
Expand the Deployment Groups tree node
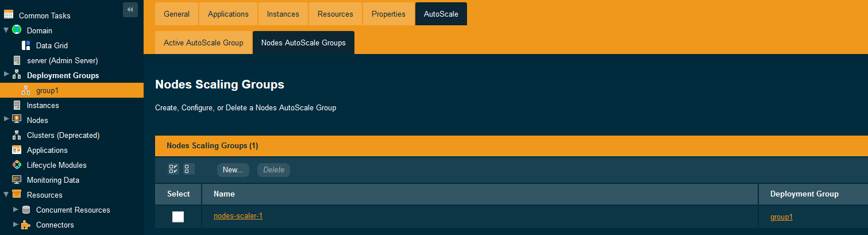(6, 74)
